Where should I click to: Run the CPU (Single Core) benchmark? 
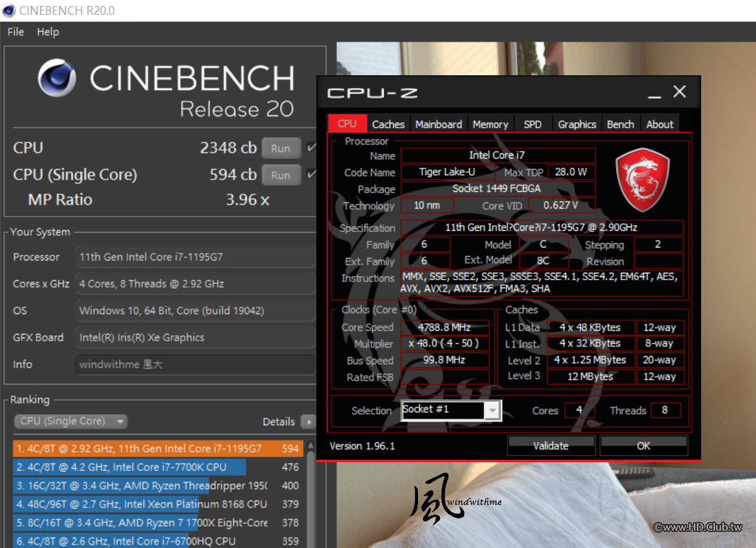(x=281, y=175)
